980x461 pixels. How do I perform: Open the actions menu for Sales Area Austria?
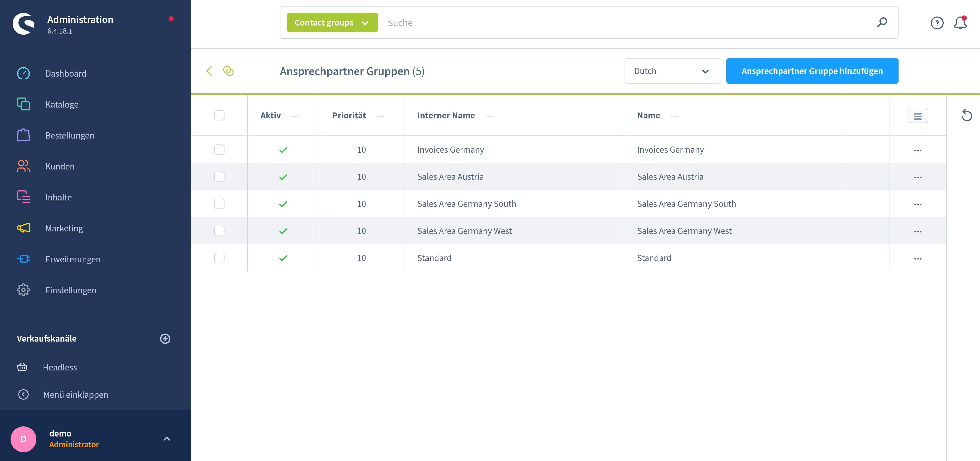[x=918, y=177]
